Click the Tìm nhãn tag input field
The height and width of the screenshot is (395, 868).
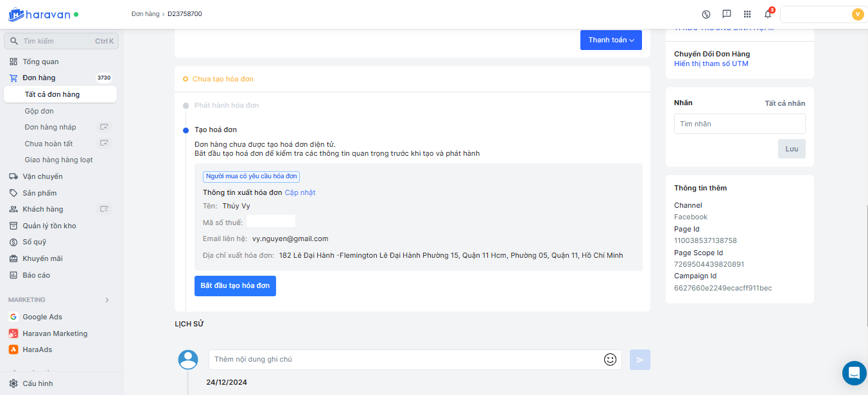(x=740, y=124)
